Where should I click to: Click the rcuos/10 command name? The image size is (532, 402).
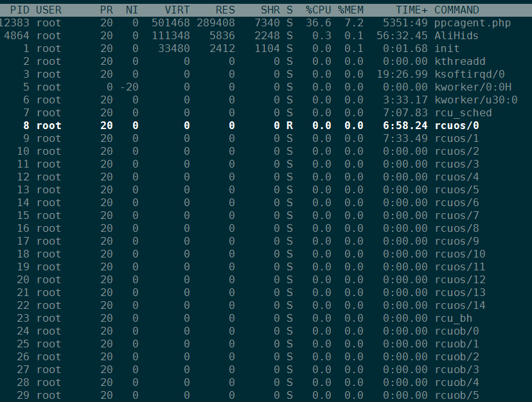coord(460,254)
